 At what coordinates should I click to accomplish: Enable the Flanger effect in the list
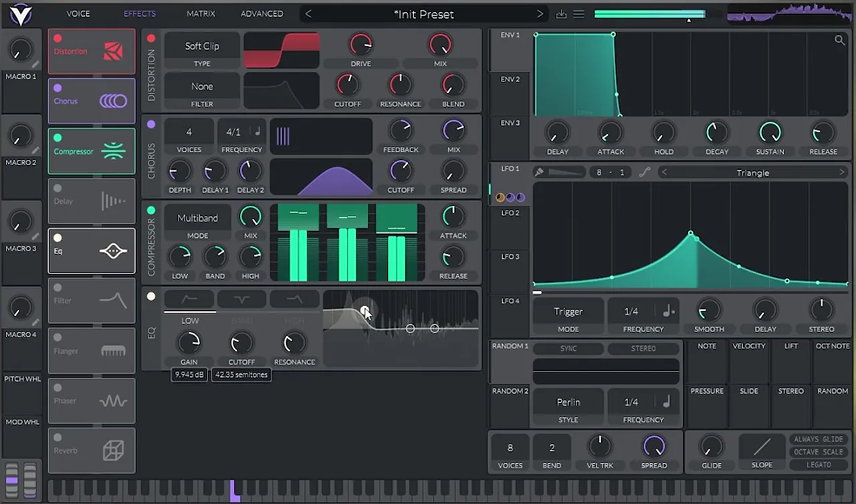[x=58, y=338]
